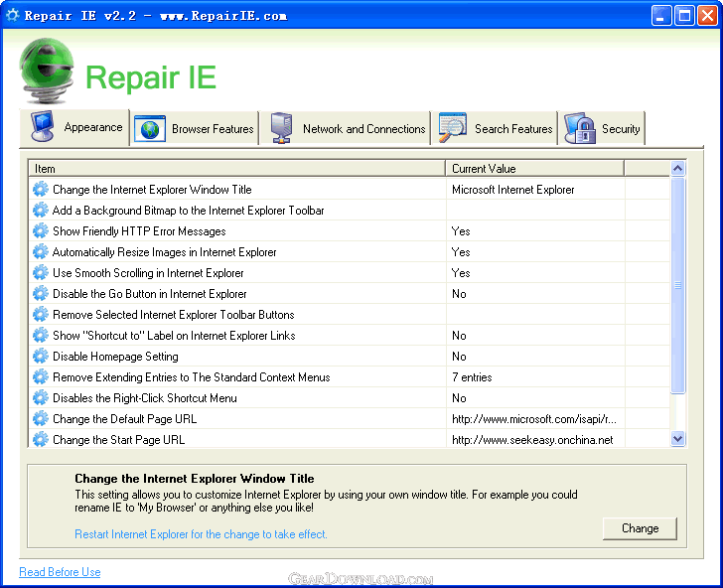The height and width of the screenshot is (588, 723).
Task: Click gear icon beside Change Window Title row
Action: coord(41,189)
